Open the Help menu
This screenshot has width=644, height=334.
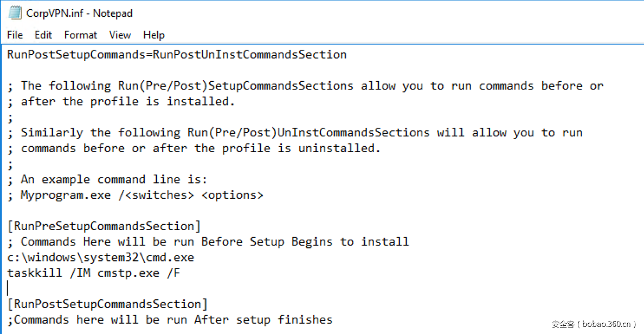[x=153, y=35]
